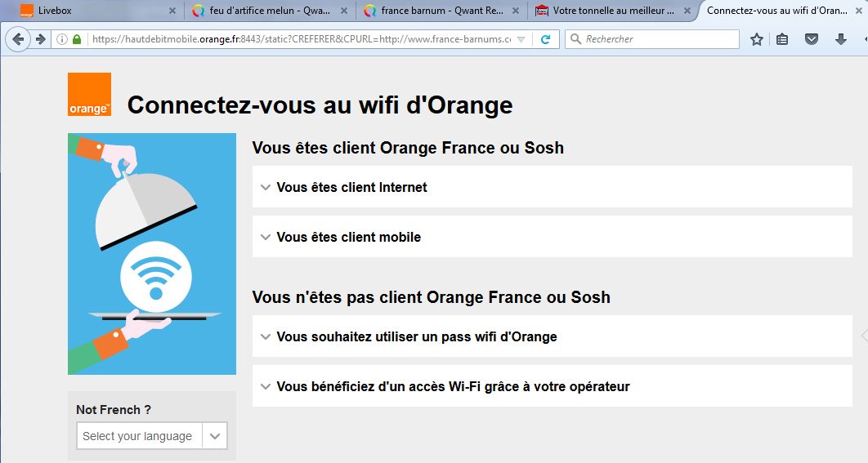This screenshot has width=868, height=463.
Task: Expand Vous êtes client Internet section
Action: pyautogui.click(x=552, y=187)
